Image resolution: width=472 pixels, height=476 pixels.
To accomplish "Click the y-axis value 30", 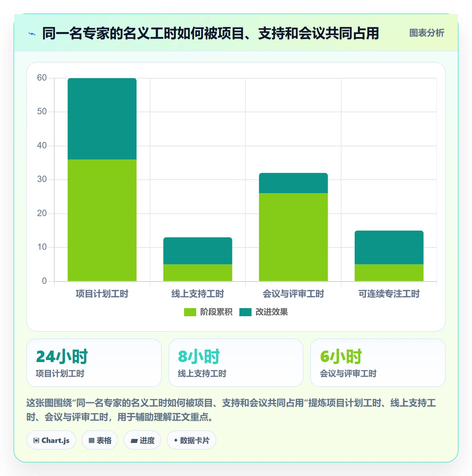I will tap(42, 179).
